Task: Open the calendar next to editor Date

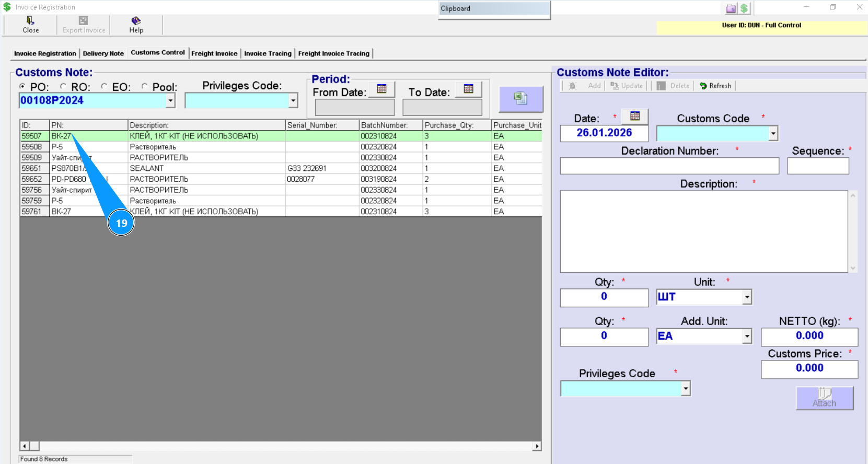Action: (x=635, y=116)
